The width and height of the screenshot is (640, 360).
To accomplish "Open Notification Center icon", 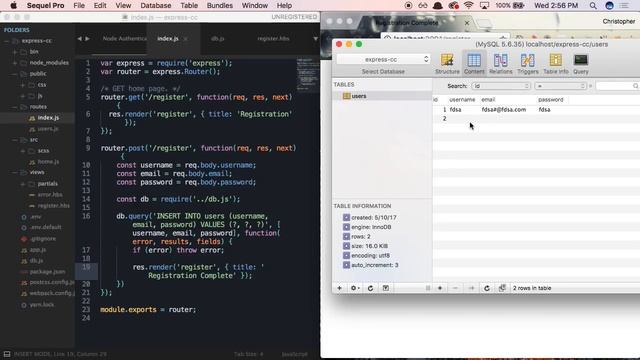I will [624, 6].
